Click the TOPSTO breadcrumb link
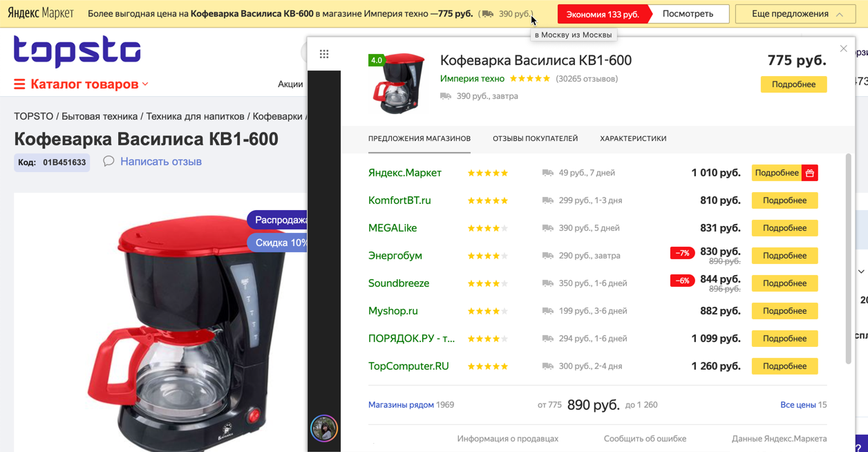Screen dimensions: 868x452 pyautogui.click(x=33, y=116)
